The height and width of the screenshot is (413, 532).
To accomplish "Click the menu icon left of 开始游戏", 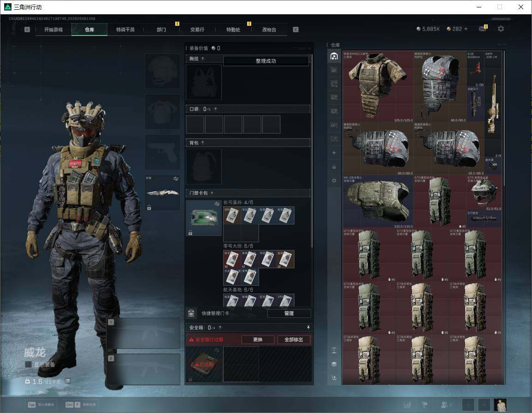I will coord(27,29).
